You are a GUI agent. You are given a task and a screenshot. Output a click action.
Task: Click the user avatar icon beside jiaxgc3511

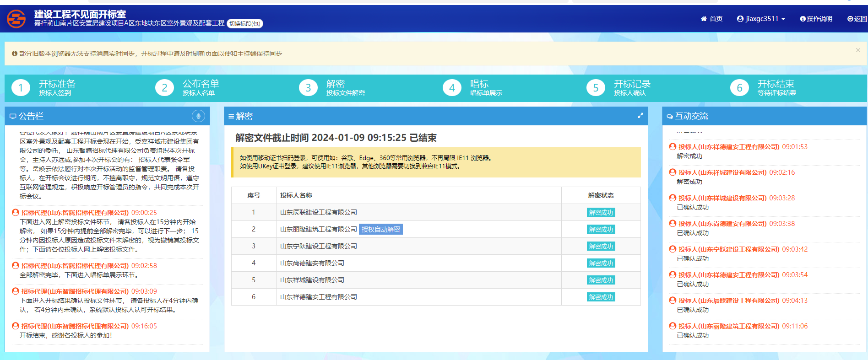(x=740, y=19)
